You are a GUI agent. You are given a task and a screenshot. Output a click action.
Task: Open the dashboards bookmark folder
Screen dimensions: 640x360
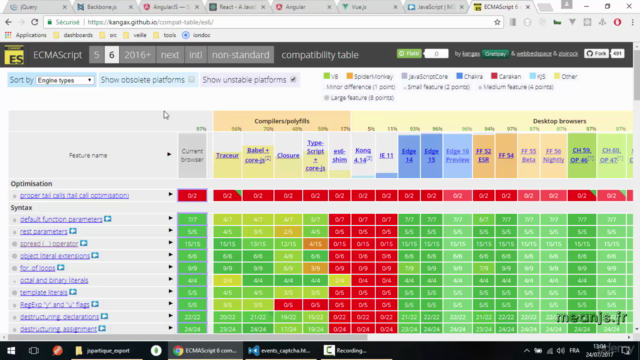73,35
